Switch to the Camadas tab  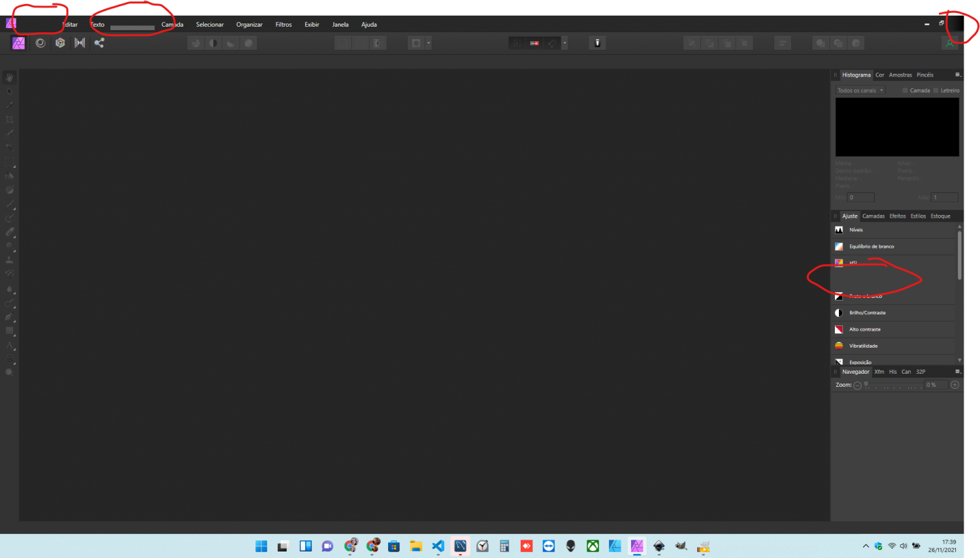874,216
